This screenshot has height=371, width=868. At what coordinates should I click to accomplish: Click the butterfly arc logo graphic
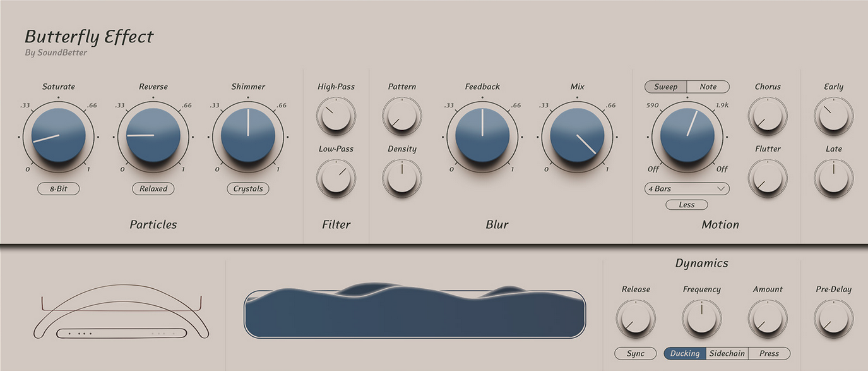pos(121,313)
